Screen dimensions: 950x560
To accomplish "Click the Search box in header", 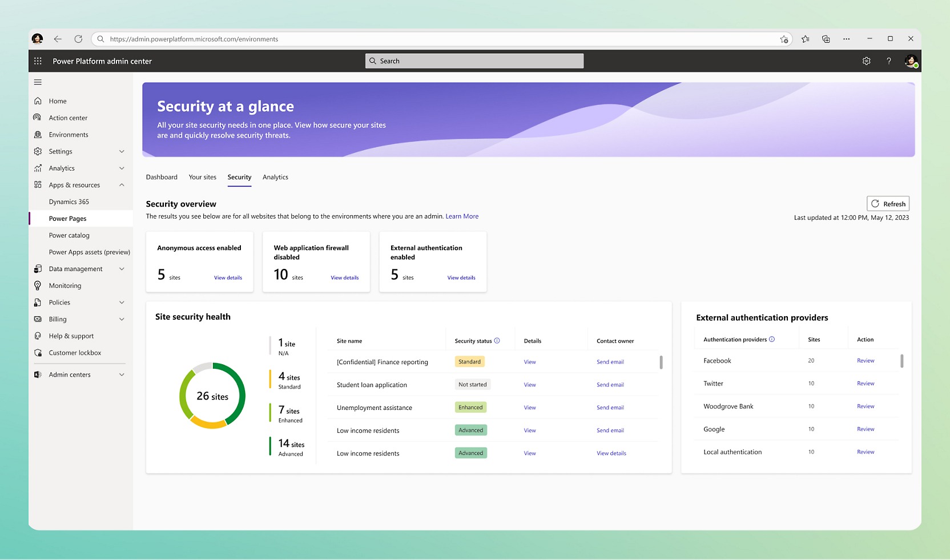I will 474,61.
